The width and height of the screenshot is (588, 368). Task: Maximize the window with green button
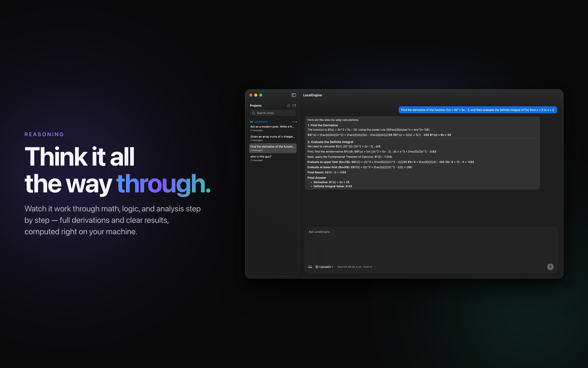pyautogui.click(x=261, y=95)
